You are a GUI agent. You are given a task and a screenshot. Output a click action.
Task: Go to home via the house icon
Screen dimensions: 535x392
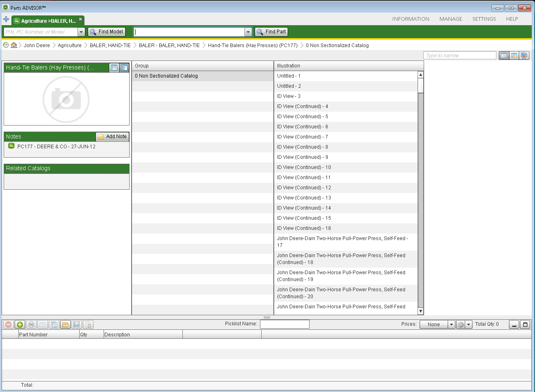(14, 45)
